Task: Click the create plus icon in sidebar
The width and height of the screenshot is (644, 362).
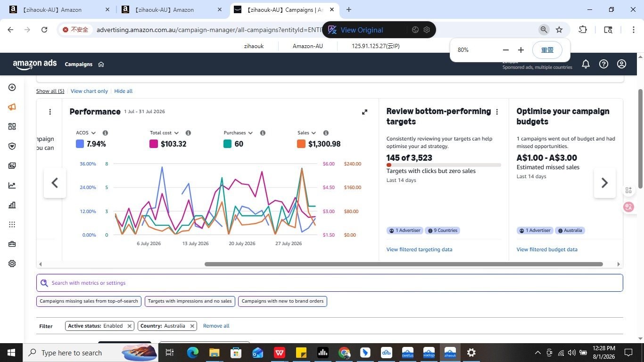Action: point(12,87)
